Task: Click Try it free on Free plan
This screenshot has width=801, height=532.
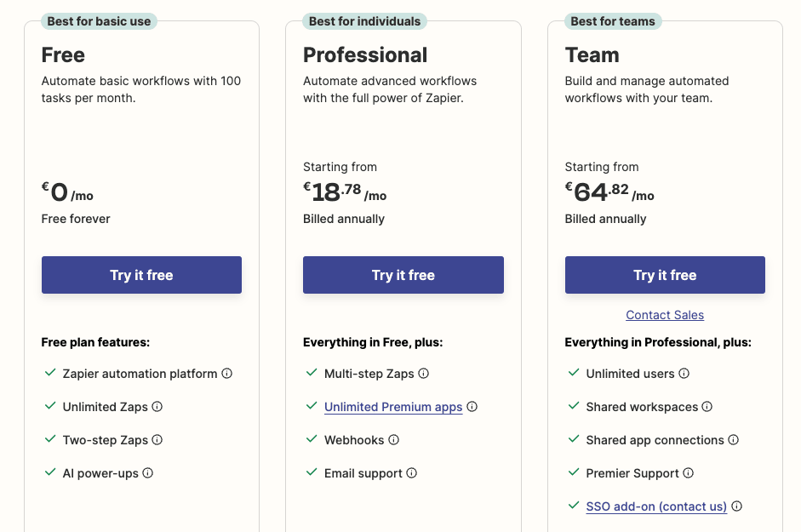Action: 141,275
